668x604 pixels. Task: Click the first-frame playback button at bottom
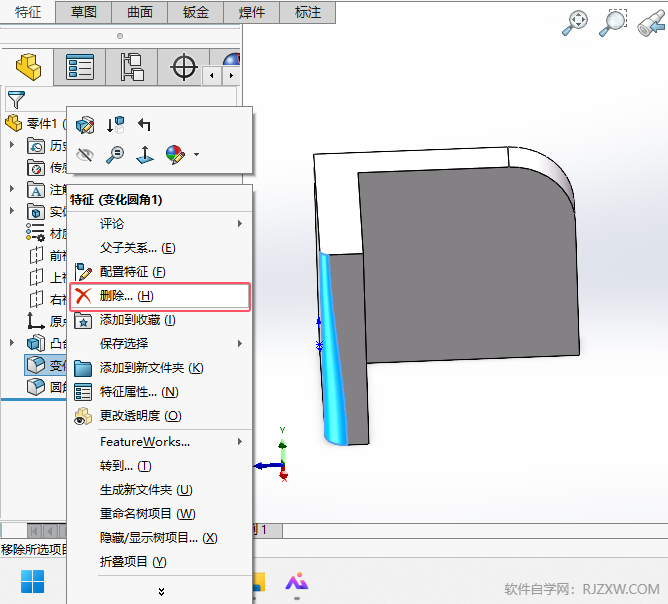coord(34,531)
